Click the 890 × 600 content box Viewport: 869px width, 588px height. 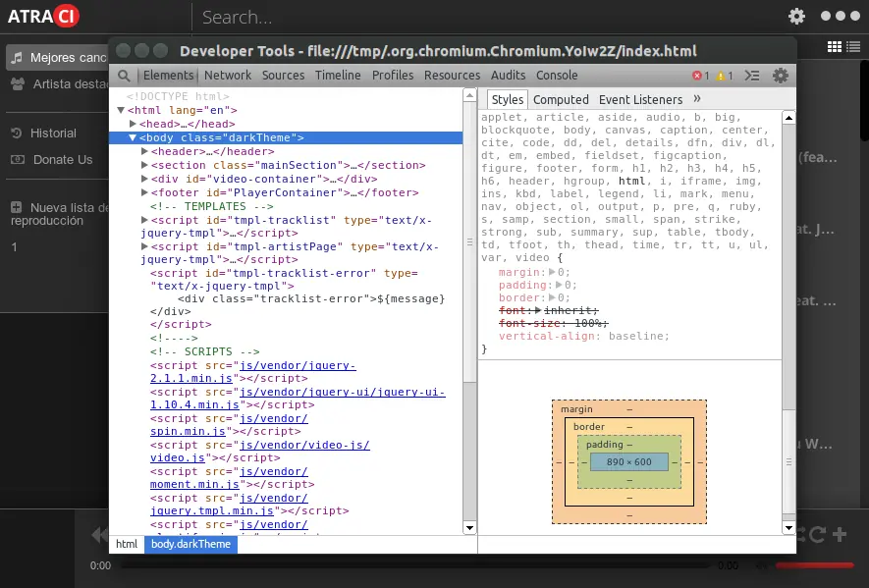(x=629, y=461)
